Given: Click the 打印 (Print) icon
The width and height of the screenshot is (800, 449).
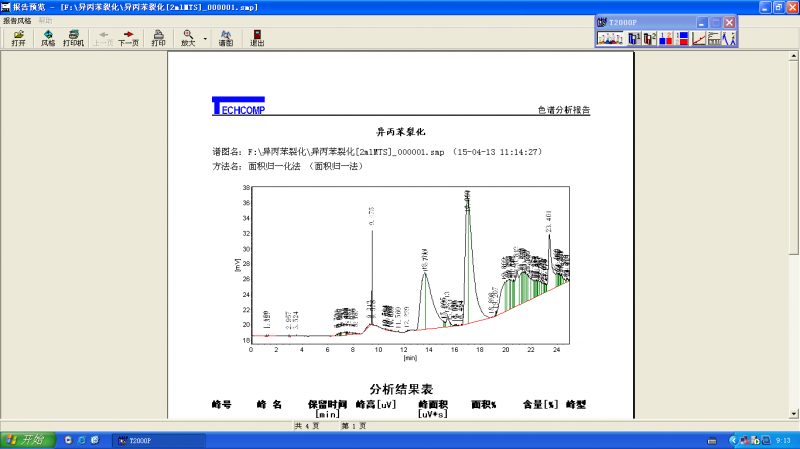Looking at the screenshot, I should (x=158, y=38).
